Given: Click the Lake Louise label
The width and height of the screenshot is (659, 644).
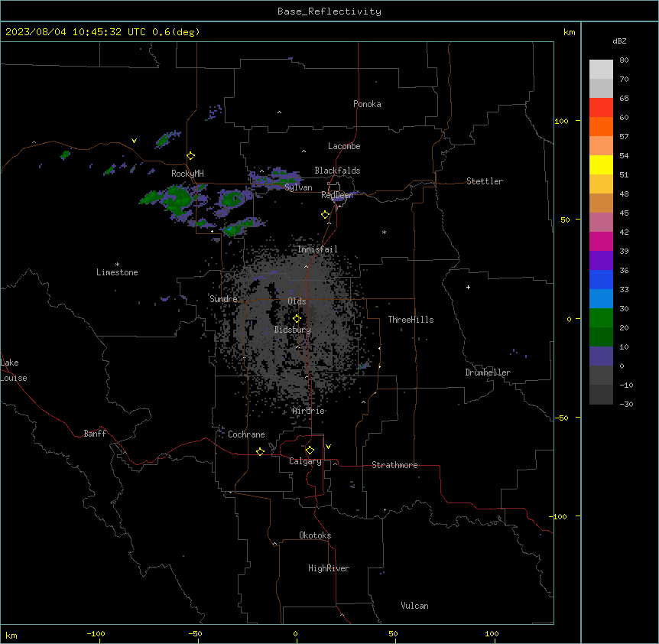Looking at the screenshot, I should pyautogui.click(x=14, y=370).
